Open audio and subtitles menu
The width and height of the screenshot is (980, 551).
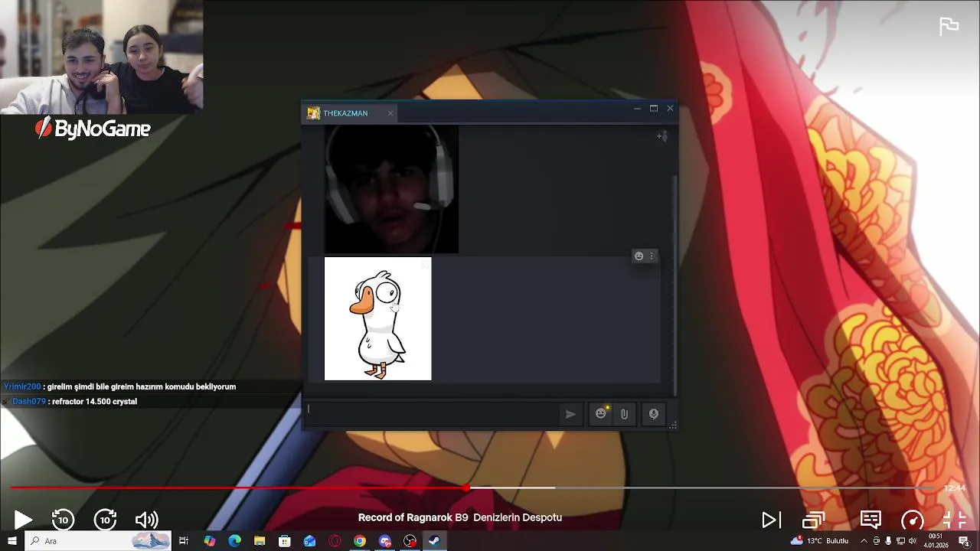(871, 520)
